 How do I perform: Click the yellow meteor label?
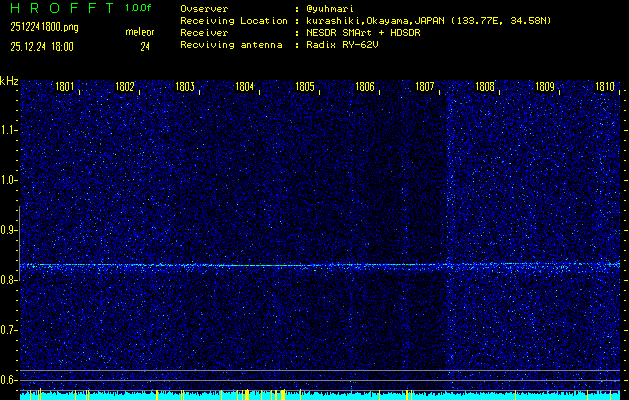point(140,32)
